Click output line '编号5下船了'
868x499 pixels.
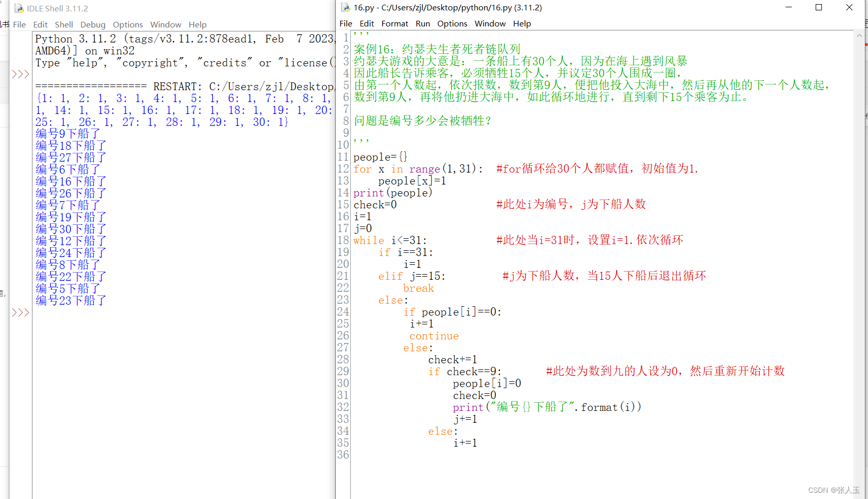click(x=67, y=289)
